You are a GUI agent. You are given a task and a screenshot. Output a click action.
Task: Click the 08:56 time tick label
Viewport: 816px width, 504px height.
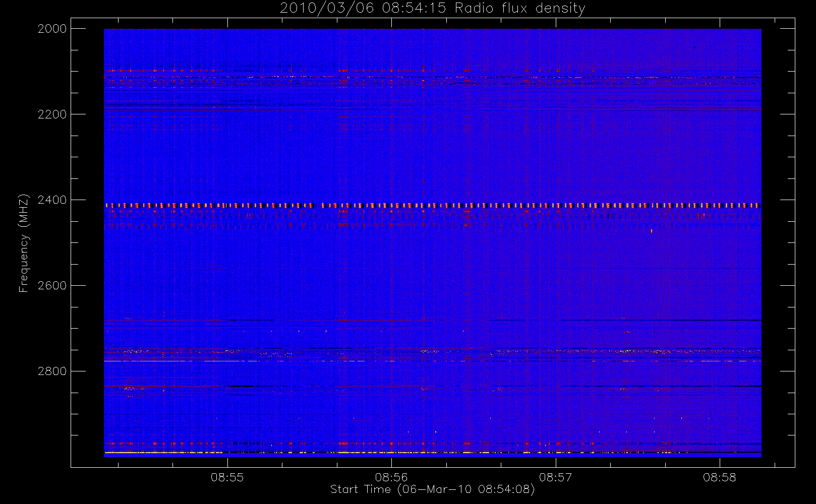coord(391,477)
